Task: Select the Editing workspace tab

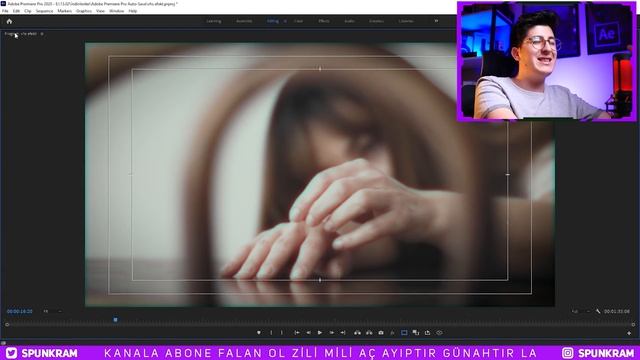Action: [x=273, y=21]
